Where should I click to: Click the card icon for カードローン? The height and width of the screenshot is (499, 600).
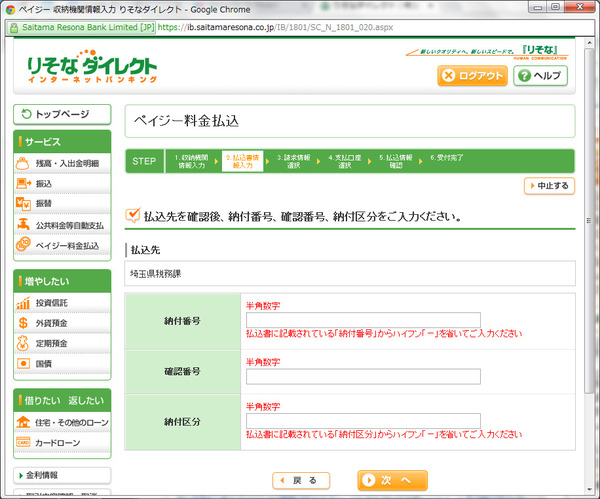23,442
